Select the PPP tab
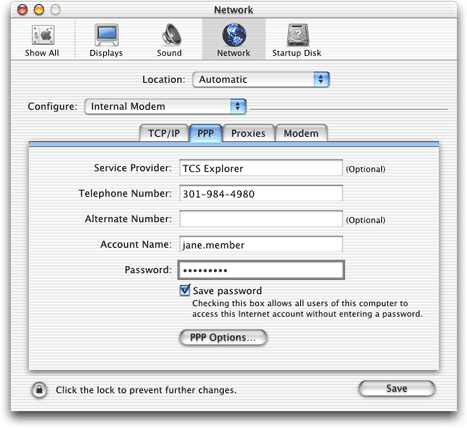The height and width of the screenshot is (428, 467). (206, 133)
